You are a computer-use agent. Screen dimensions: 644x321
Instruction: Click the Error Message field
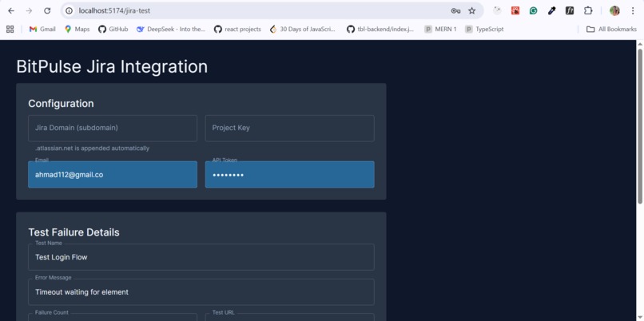pos(201,292)
